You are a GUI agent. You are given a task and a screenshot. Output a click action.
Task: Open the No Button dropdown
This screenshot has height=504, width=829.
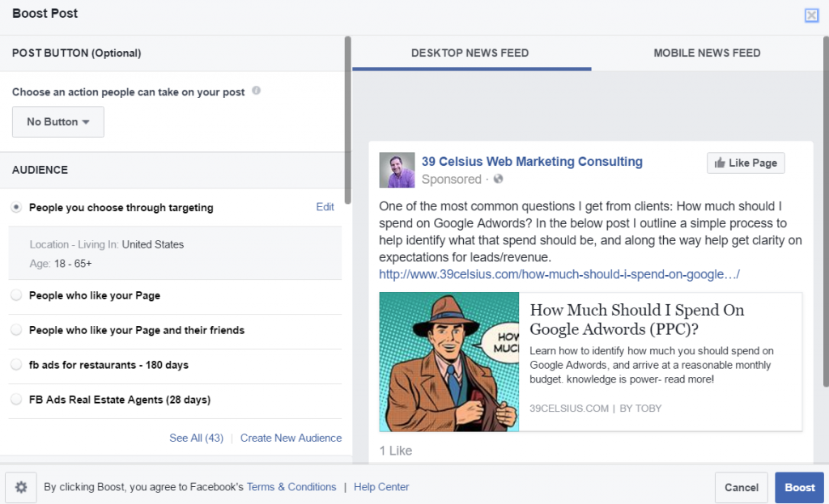click(x=58, y=122)
